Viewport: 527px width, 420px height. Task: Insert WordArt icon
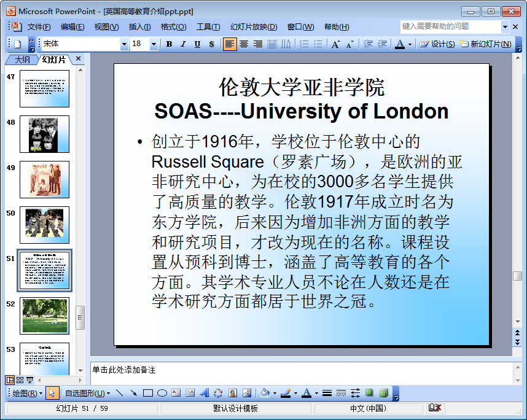[x=205, y=393]
